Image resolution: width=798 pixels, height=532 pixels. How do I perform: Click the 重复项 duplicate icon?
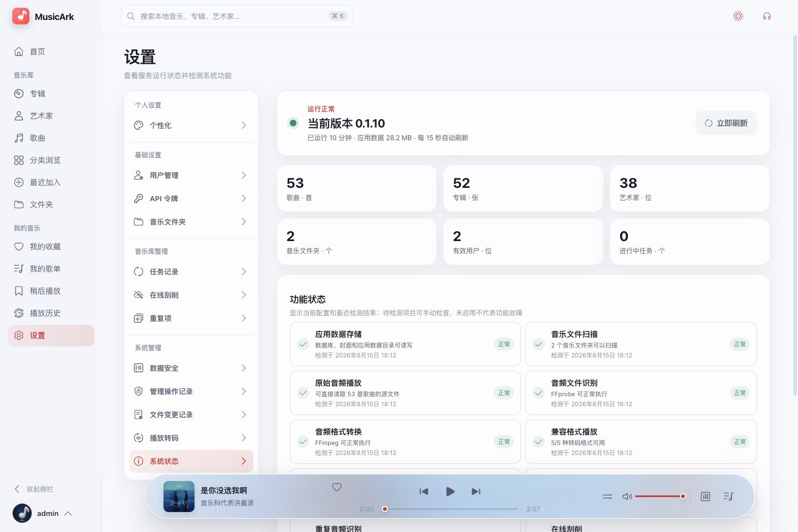(139, 318)
